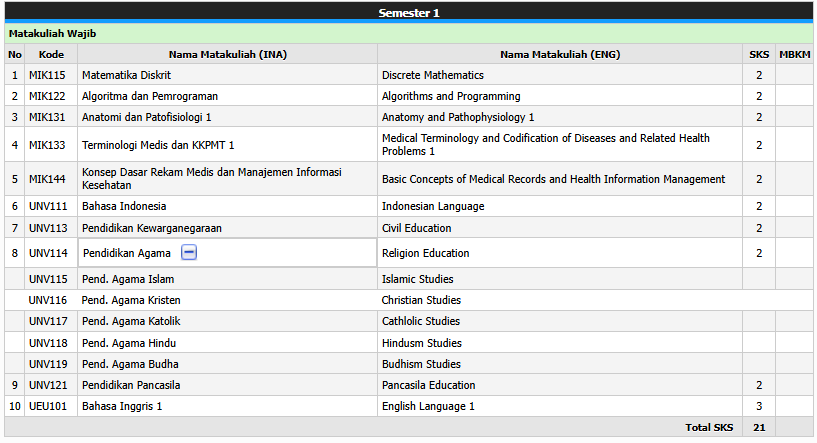Image resolution: width=817 pixels, height=443 pixels.
Task: Click Anatomi dan Patofisiologi 1
Action: (146, 117)
